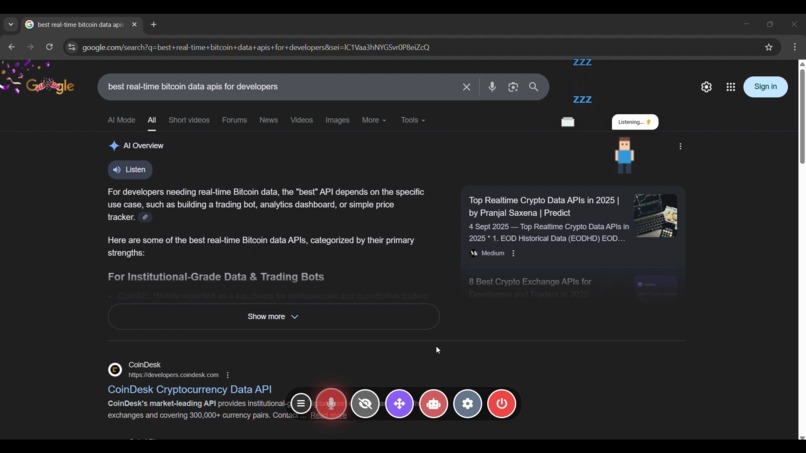Image resolution: width=806 pixels, height=453 pixels.
Task: Click the red power overlay button
Action: click(x=501, y=404)
